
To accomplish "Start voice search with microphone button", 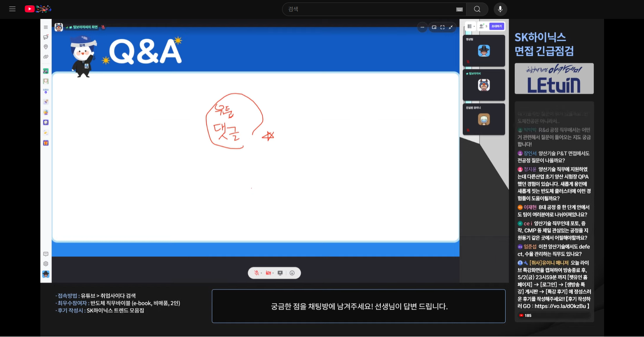I will click(500, 9).
